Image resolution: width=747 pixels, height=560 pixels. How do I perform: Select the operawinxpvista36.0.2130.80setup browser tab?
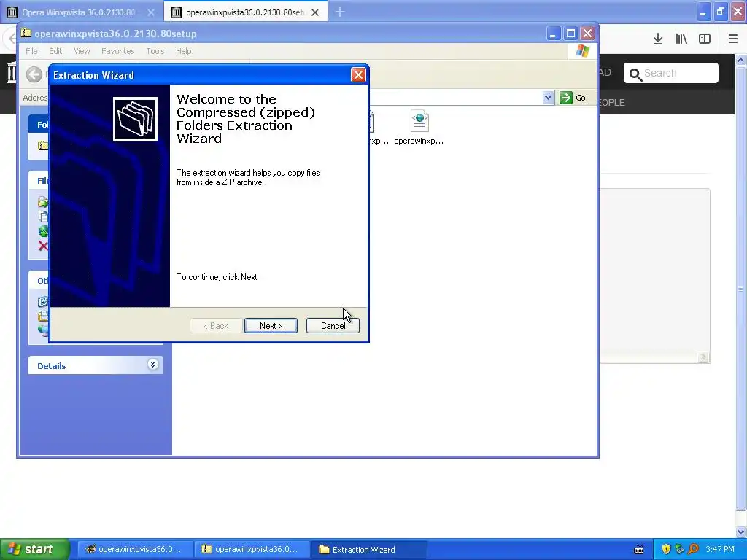(245, 12)
